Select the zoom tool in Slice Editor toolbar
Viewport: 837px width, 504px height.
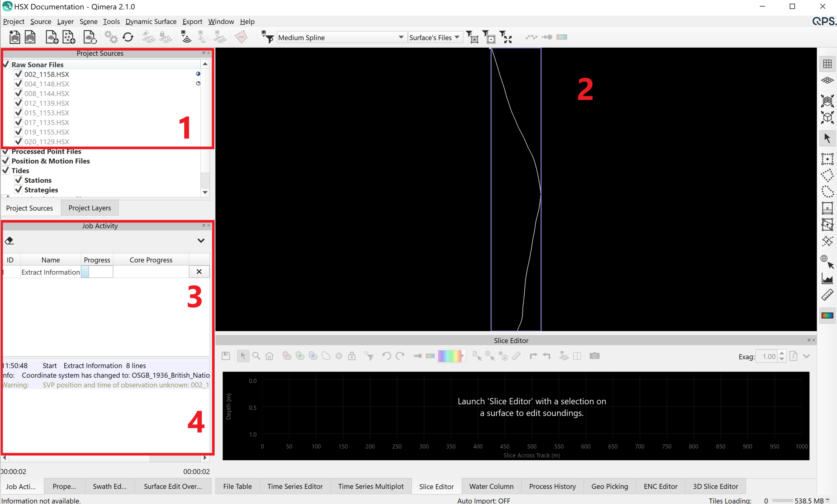[256, 356]
